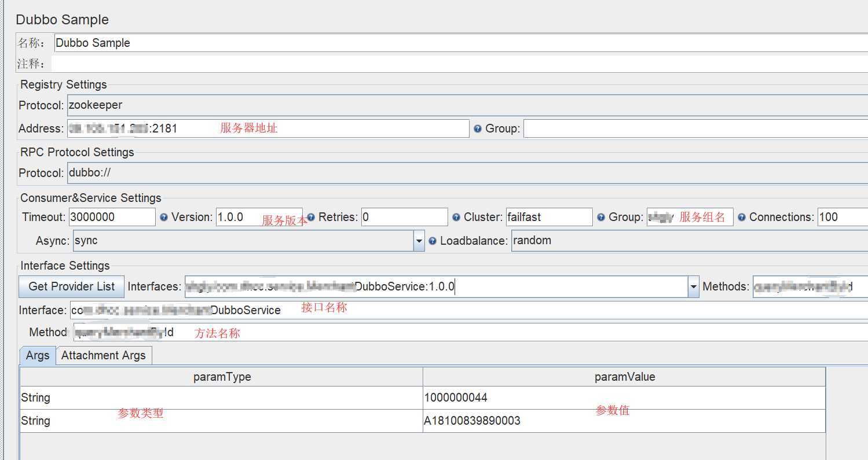Click the help icon next to registry Group

tap(478, 128)
